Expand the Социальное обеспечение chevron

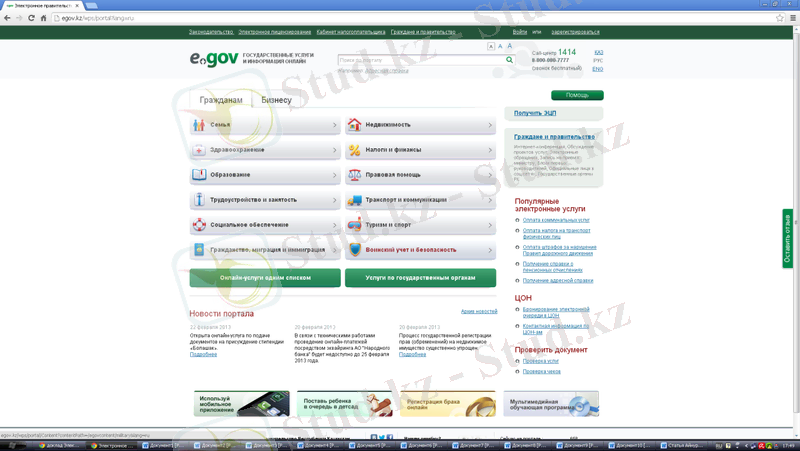pos(335,225)
